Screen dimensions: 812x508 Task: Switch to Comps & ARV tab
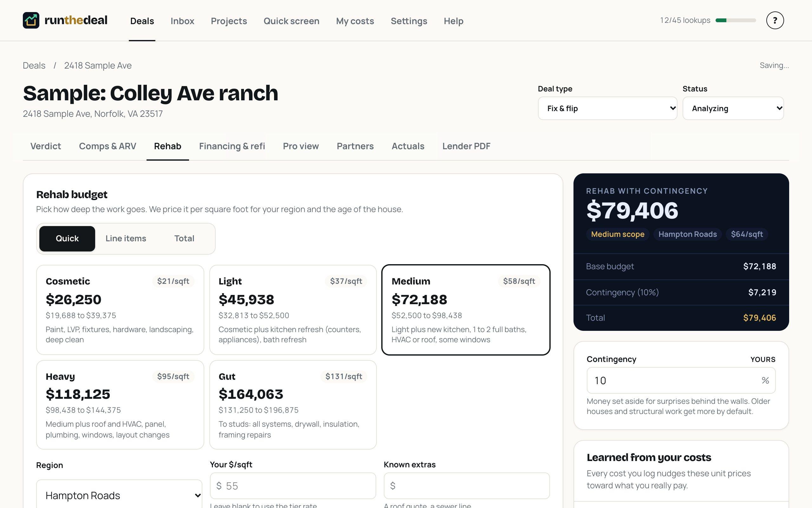point(108,146)
